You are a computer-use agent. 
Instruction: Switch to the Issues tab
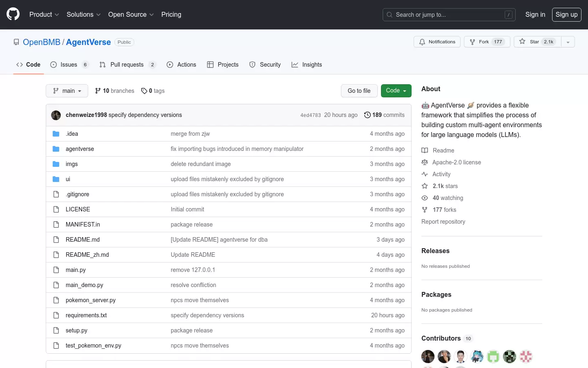pyautogui.click(x=69, y=65)
